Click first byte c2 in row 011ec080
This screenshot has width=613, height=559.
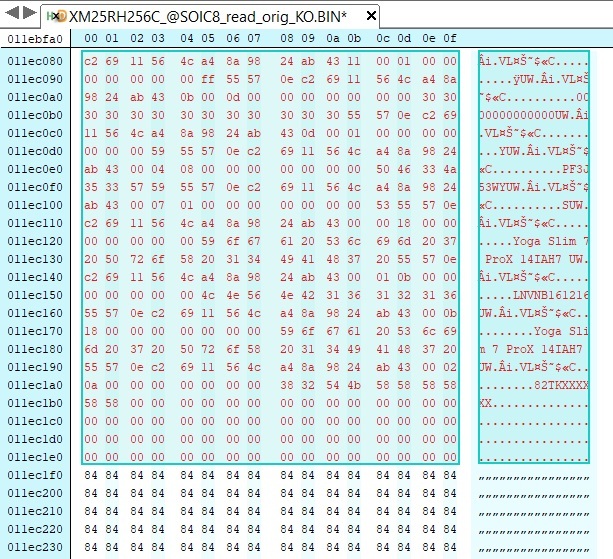pyautogui.click(x=91, y=61)
